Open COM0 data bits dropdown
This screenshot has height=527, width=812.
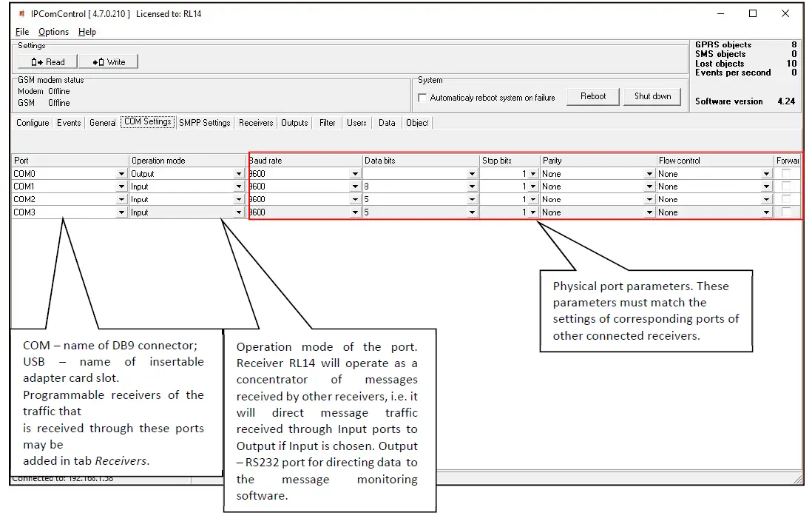tap(472, 174)
